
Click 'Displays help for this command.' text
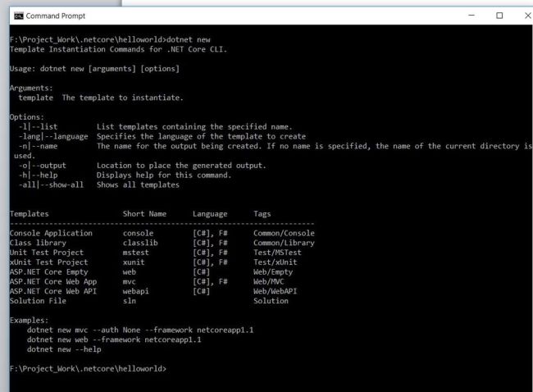pos(164,175)
